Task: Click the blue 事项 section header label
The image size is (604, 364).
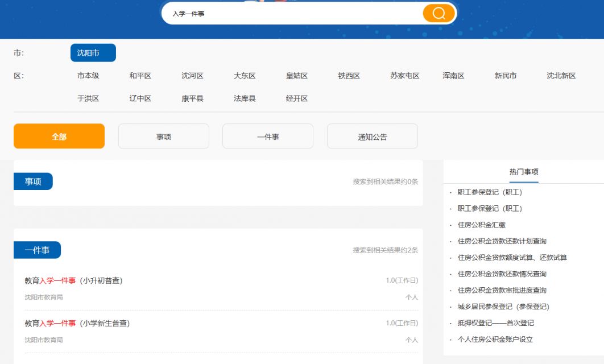Action: coord(33,181)
